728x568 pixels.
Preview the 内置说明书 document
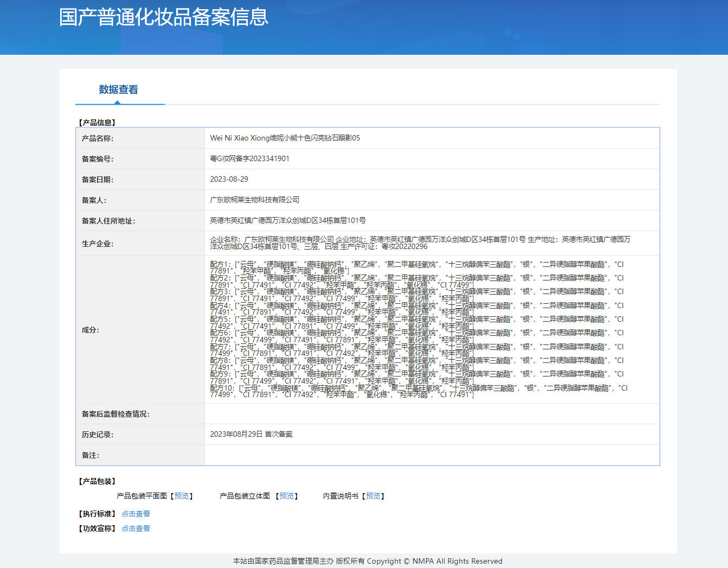coord(373,496)
